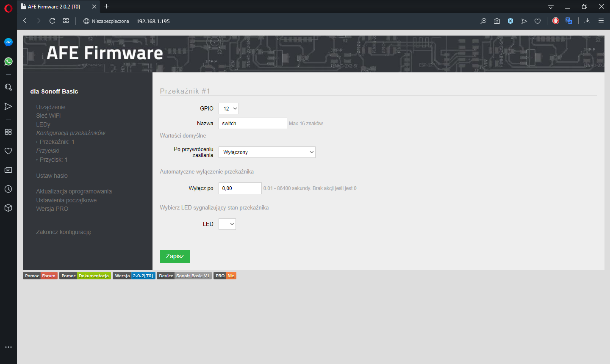Open the Pomoc Dokumentacja badge
The height and width of the screenshot is (364, 610).
click(x=85, y=276)
